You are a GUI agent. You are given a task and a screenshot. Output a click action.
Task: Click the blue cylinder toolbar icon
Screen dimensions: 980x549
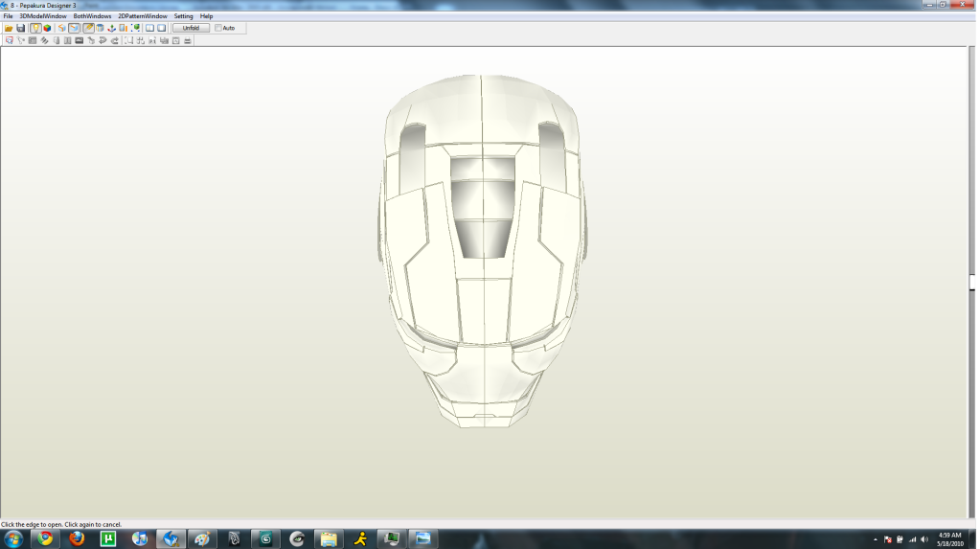click(100, 28)
